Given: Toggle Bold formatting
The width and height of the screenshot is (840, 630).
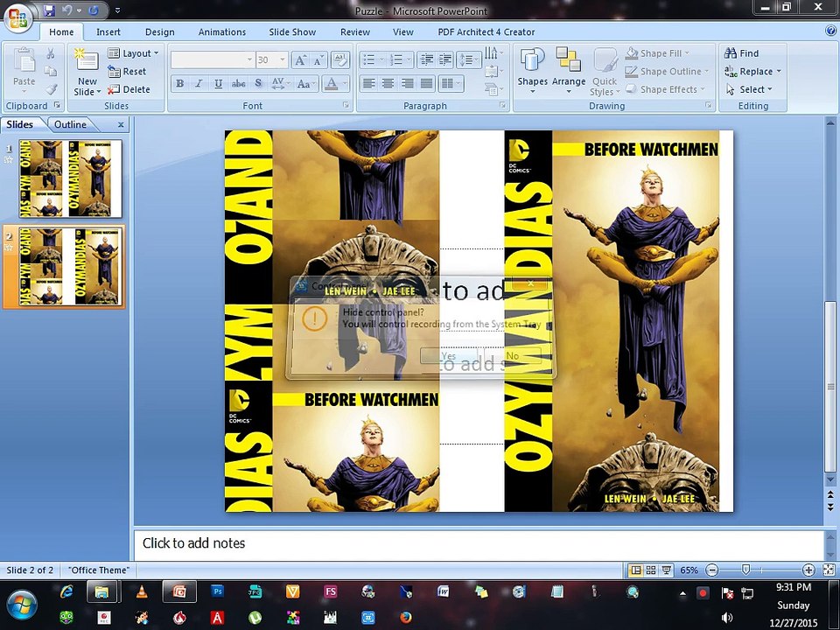Looking at the screenshot, I should pos(180,84).
